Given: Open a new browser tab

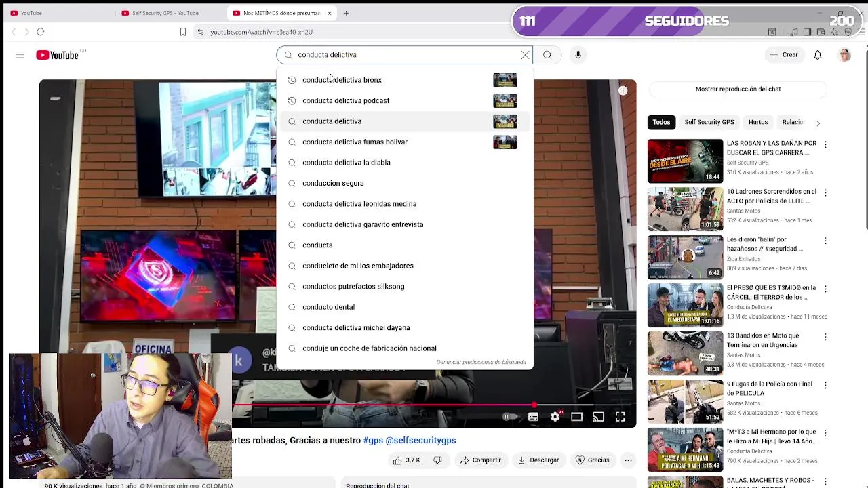Looking at the screenshot, I should point(346,13).
